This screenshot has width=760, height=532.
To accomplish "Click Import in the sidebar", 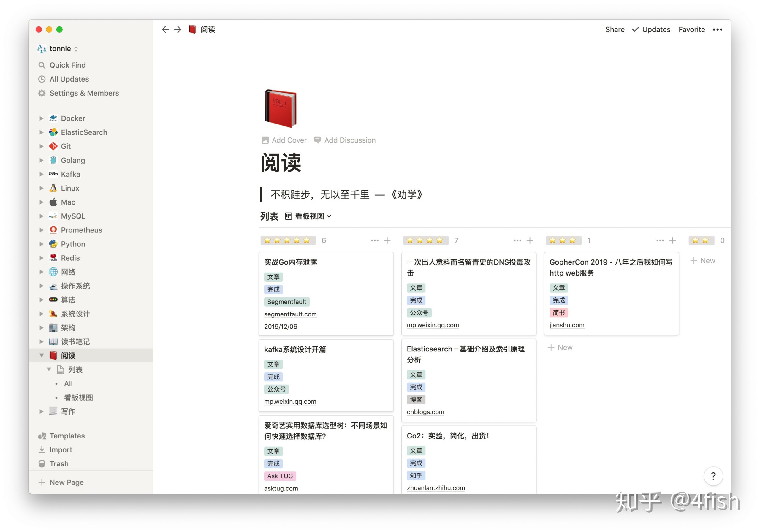I will (61, 449).
